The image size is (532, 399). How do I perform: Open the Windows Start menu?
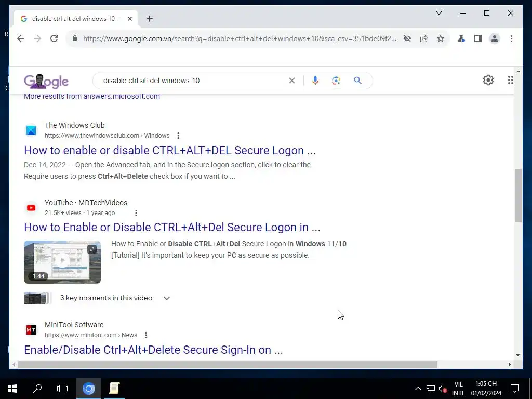(12, 389)
